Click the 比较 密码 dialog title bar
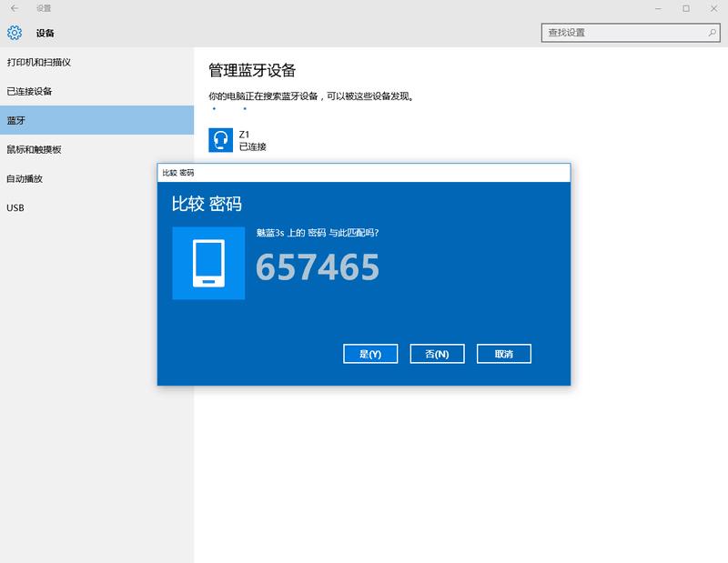Screen dimensions: 728x563 [273, 171]
